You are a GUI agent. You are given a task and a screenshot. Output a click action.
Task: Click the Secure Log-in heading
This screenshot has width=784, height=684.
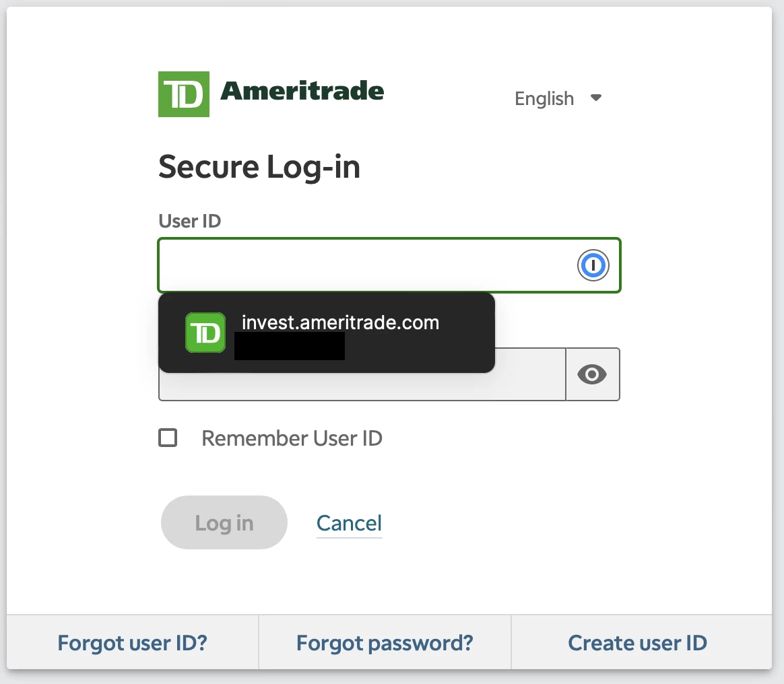coord(259,167)
